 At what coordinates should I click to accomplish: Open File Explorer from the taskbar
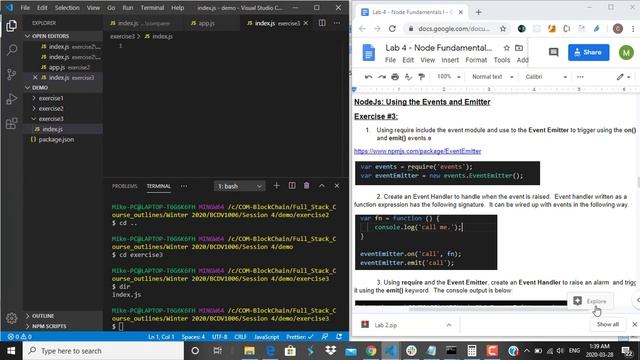click(249, 351)
